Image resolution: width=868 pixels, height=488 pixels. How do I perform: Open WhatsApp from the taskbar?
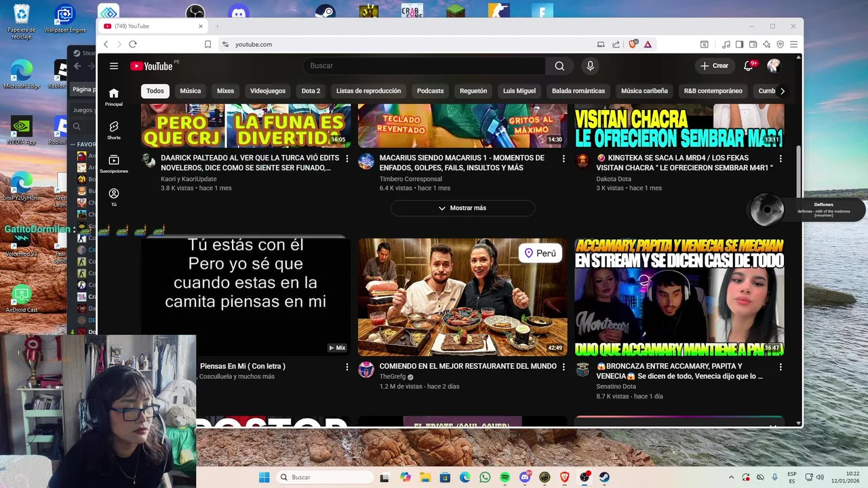click(x=485, y=477)
